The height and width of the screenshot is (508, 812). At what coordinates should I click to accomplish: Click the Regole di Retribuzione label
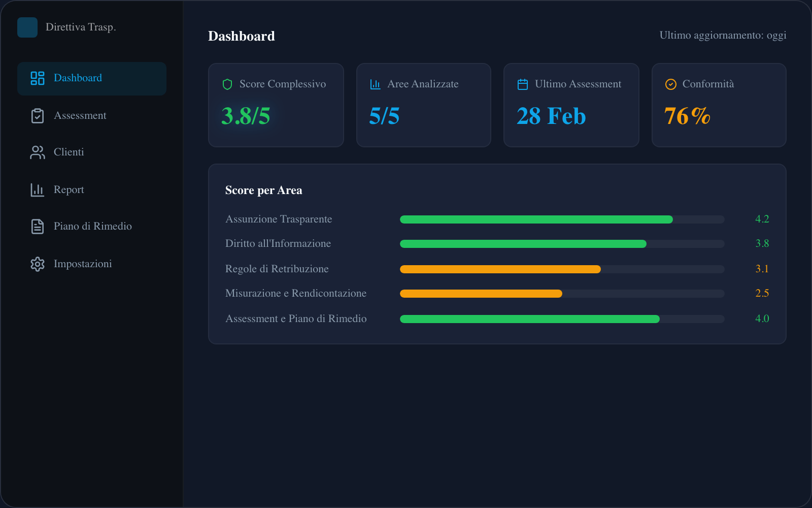coord(277,269)
